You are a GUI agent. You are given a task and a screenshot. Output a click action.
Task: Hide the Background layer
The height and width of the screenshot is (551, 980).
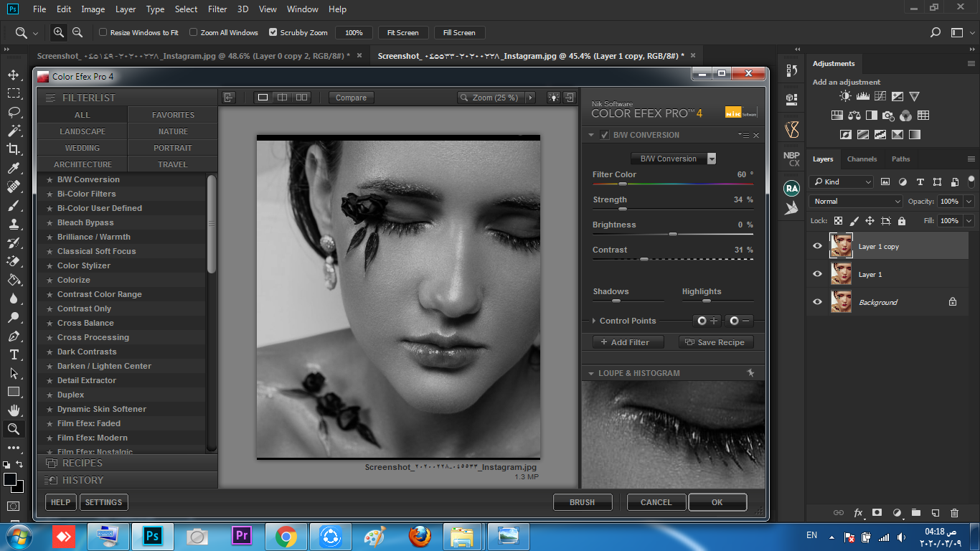[817, 302]
